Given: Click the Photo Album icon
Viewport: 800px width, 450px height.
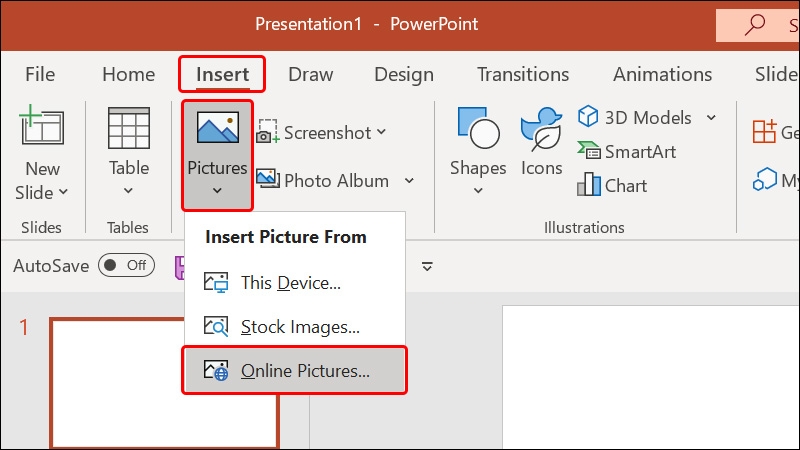Looking at the screenshot, I should coord(267,179).
